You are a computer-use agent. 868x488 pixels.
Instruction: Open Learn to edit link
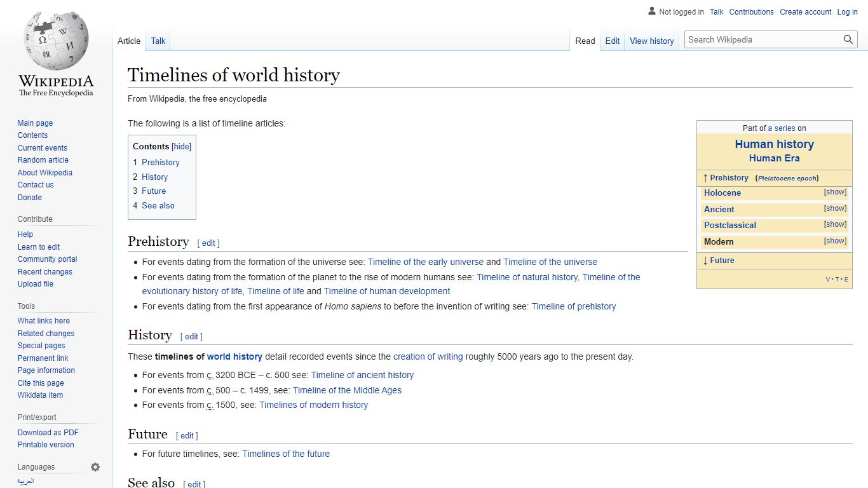39,247
